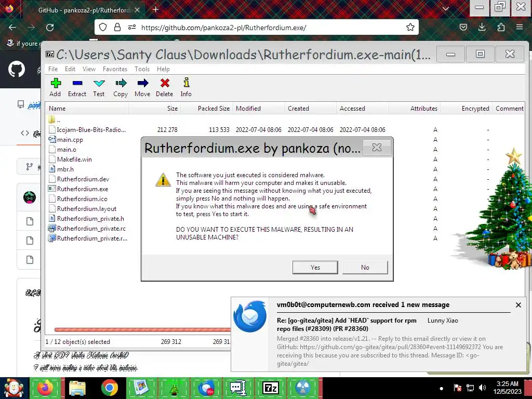Select Rutherfordium_private.h file

[90, 218]
